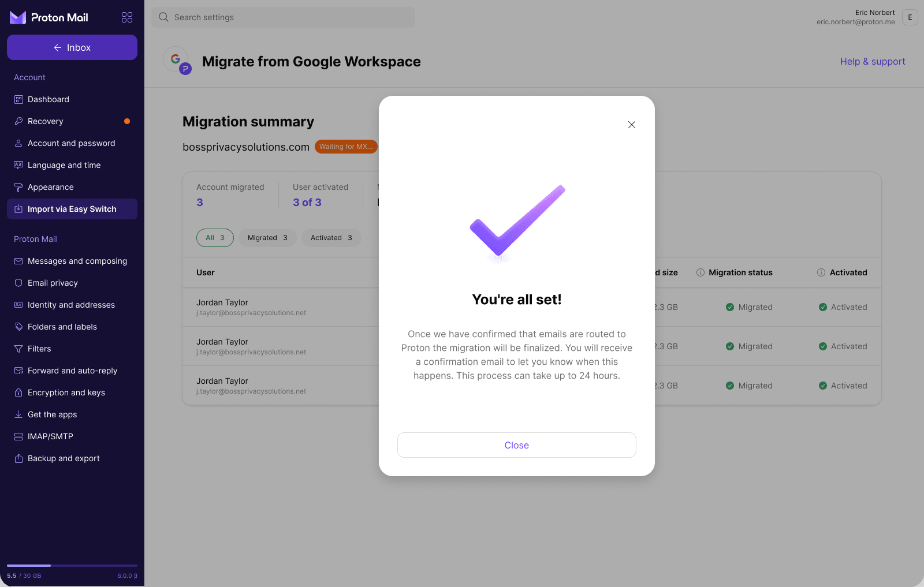The width and height of the screenshot is (924, 587).
Task: Click the Encryption and keys lock icon
Action: (x=18, y=392)
